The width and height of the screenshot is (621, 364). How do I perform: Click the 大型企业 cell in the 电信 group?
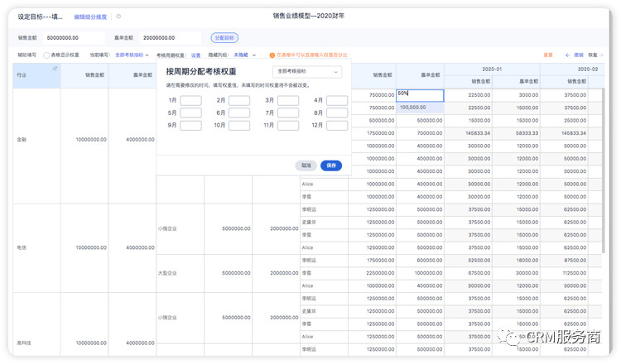pos(181,273)
